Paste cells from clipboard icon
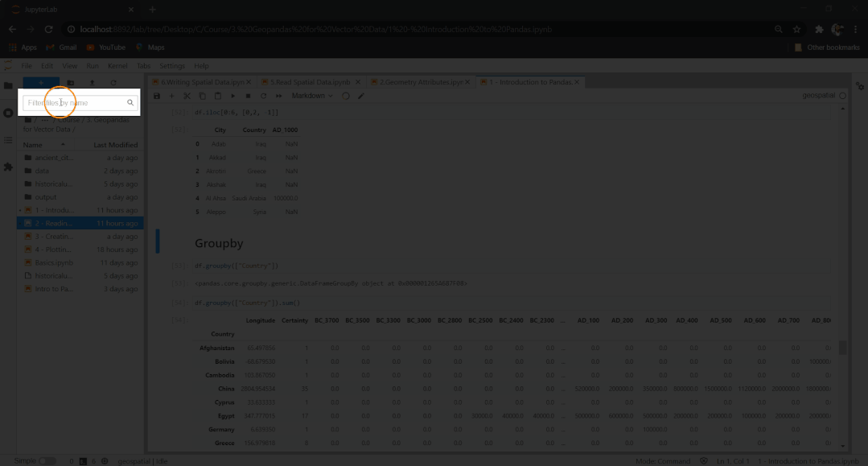868x466 pixels. click(x=217, y=96)
